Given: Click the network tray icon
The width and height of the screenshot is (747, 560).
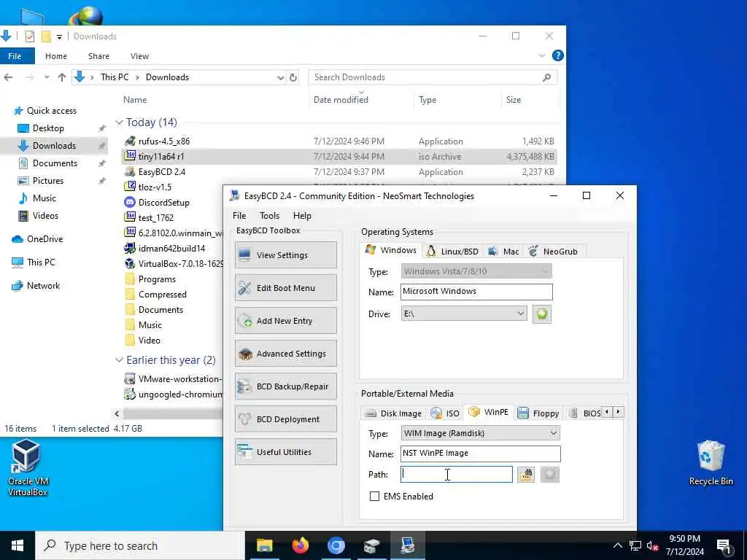Looking at the screenshot, I should point(635,545).
